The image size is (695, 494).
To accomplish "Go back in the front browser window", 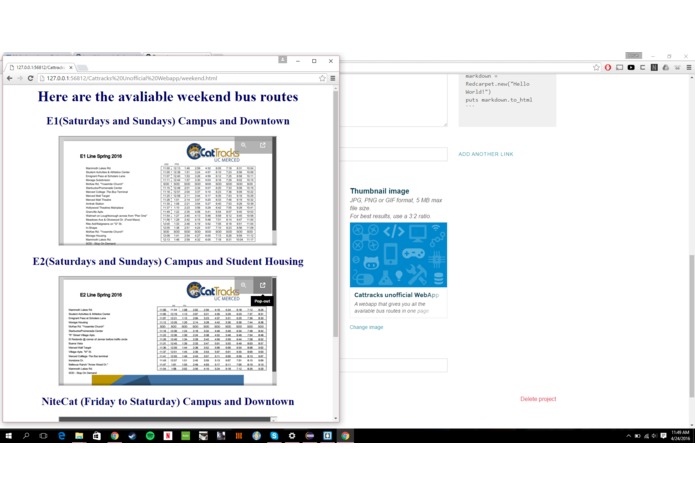I will click(10, 78).
